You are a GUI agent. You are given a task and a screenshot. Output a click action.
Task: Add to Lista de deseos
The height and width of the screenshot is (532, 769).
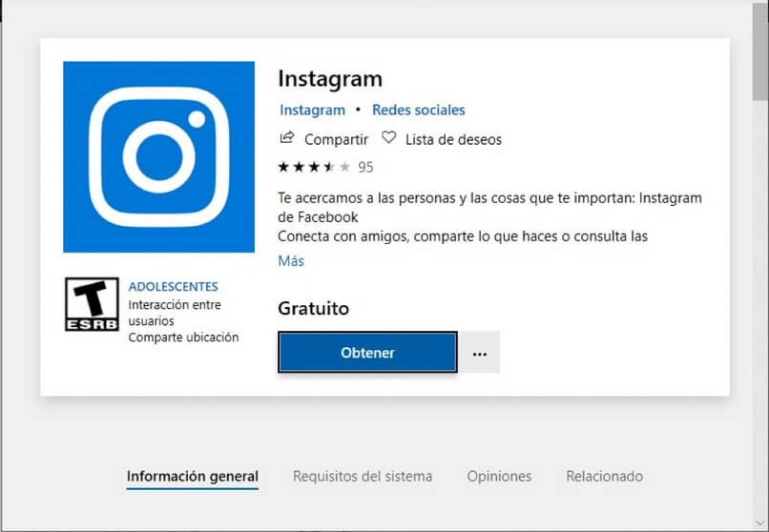[453, 139]
